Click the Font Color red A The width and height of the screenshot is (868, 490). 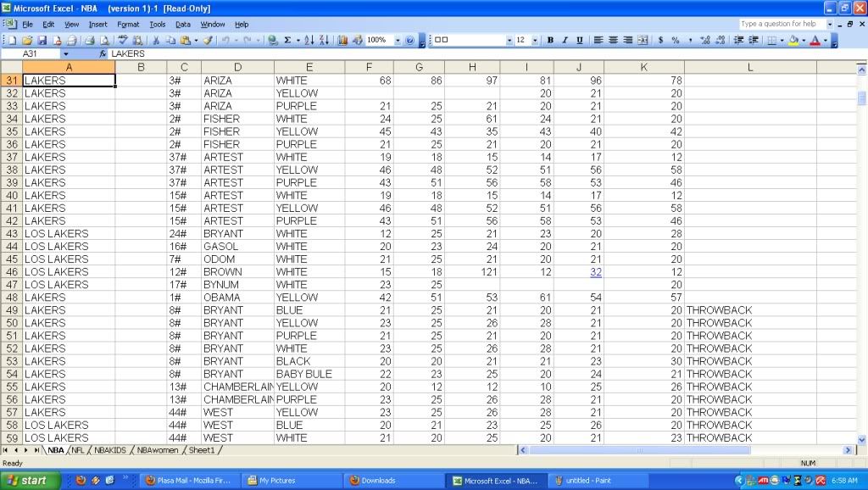(815, 41)
